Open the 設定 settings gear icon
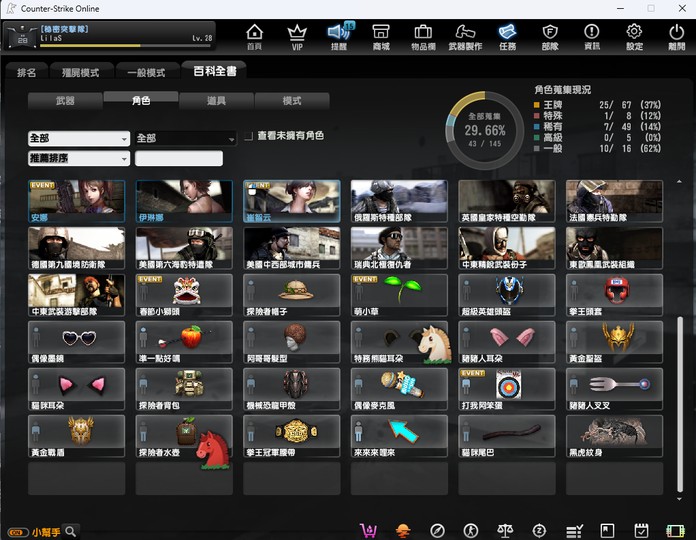This screenshot has height=540, width=696. (634, 37)
